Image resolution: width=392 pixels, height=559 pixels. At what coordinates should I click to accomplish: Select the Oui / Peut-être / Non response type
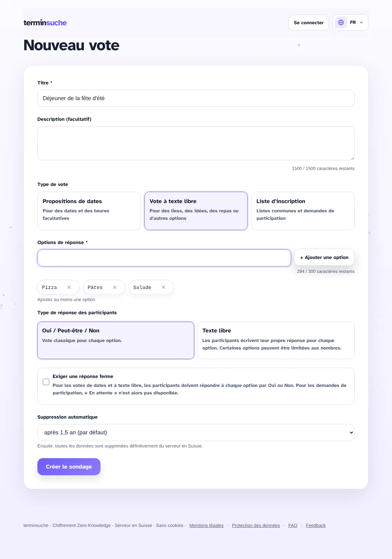[116, 340]
